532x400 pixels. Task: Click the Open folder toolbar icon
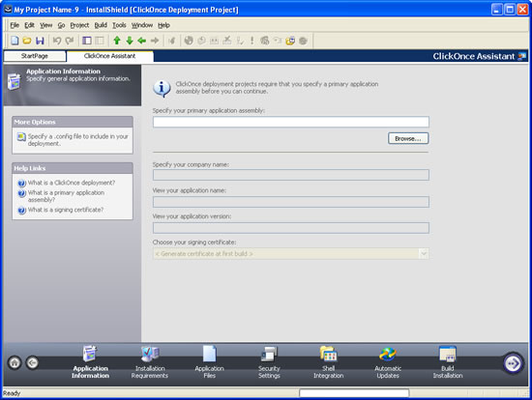point(27,41)
